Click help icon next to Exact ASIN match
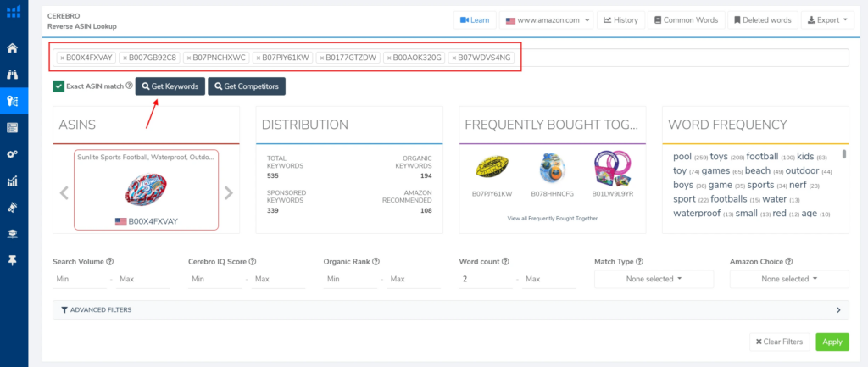The height and width of the screenshot is (367, 868). 129,86
